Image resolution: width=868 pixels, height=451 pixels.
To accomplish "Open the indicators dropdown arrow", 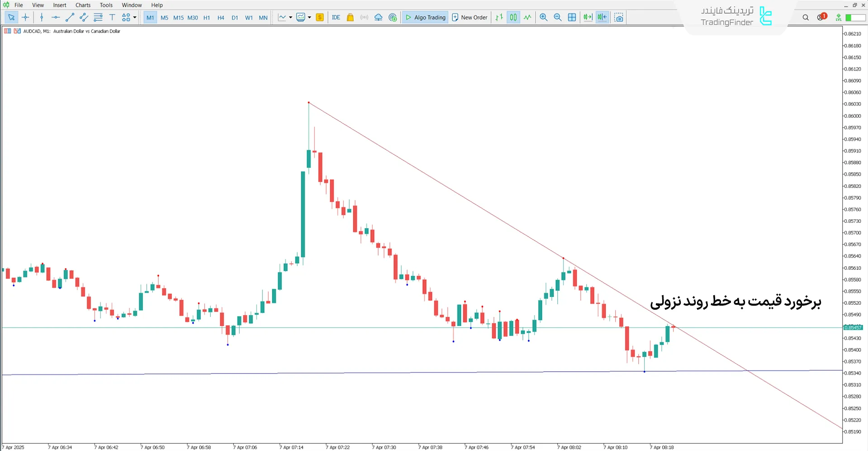I will pos(310,17).
